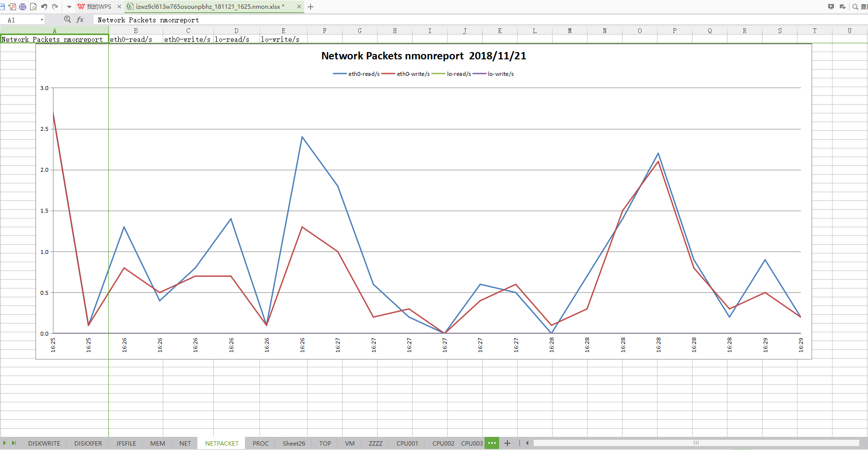This screenshot has height=450, width=868.
Task: Expand the Name Box dropdown arrow
Action: pyautogui.click(x=42, y=20)
